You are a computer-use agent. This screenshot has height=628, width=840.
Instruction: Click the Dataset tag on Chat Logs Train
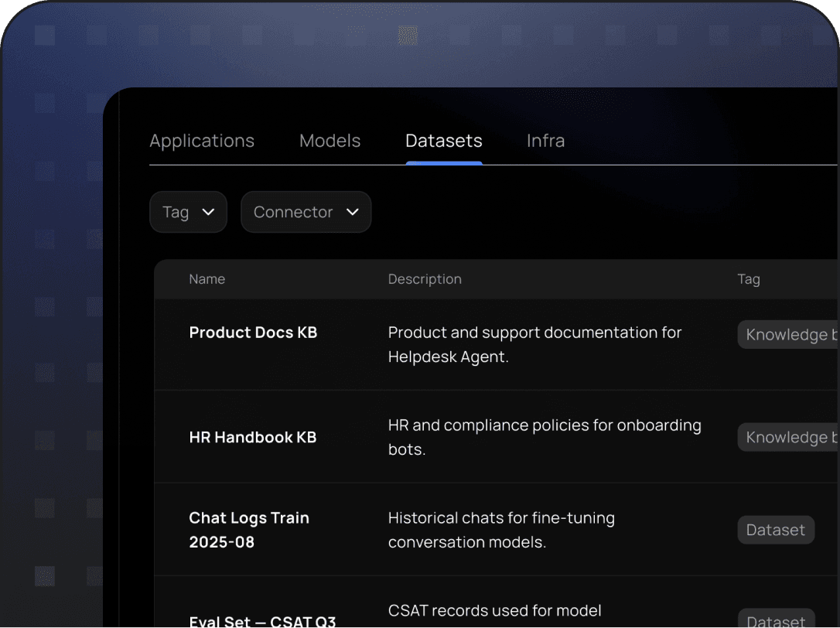tap(775, 530)
